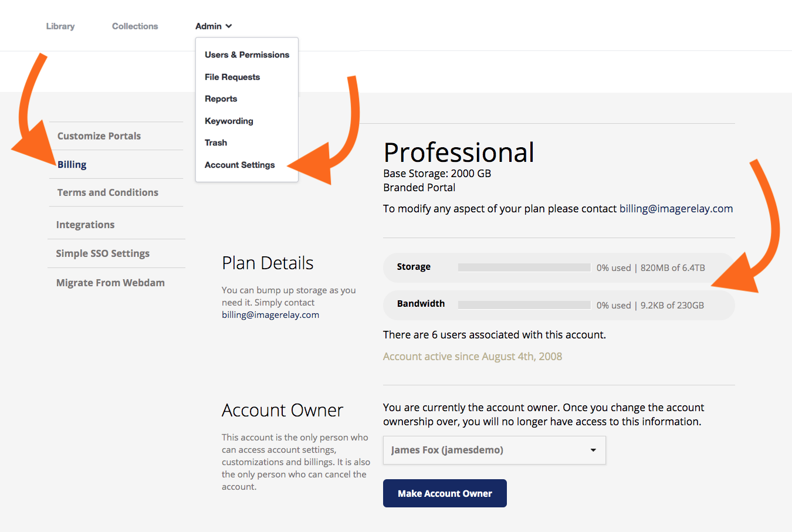Screen dimensions: 792x532
Task: Select Billing in the sidebar
Action: (72, 164)
